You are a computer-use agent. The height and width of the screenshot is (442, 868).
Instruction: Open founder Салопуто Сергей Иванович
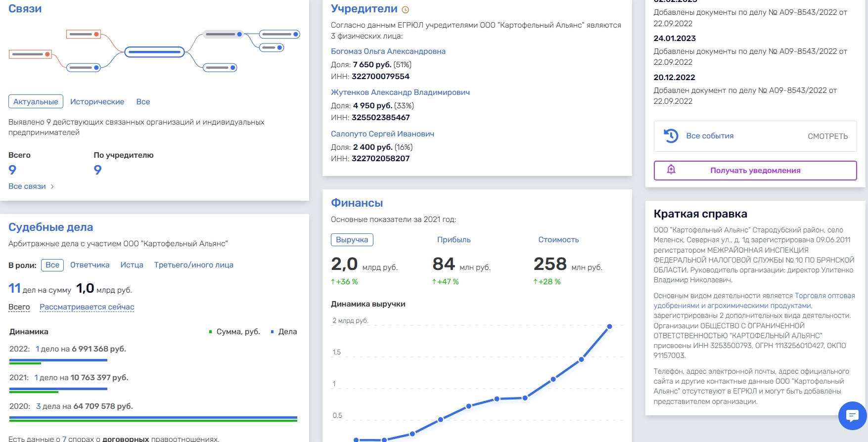382,133
